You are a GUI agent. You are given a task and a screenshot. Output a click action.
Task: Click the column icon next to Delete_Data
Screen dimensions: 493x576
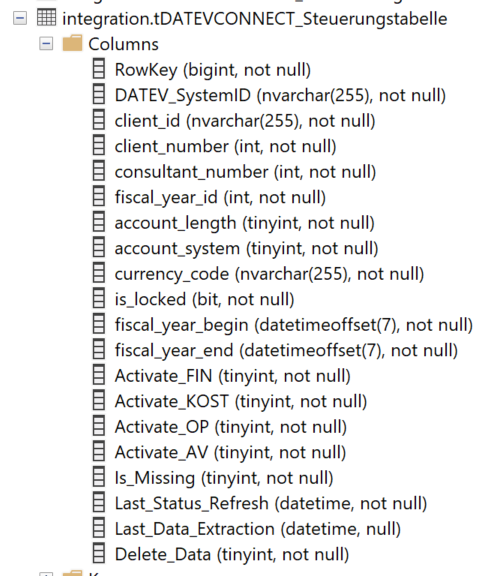pos(98,554)
